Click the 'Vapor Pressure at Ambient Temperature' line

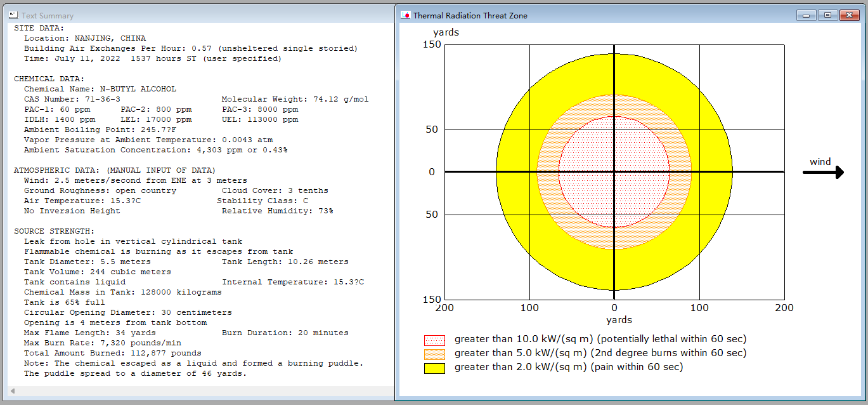tap(148, 140)
